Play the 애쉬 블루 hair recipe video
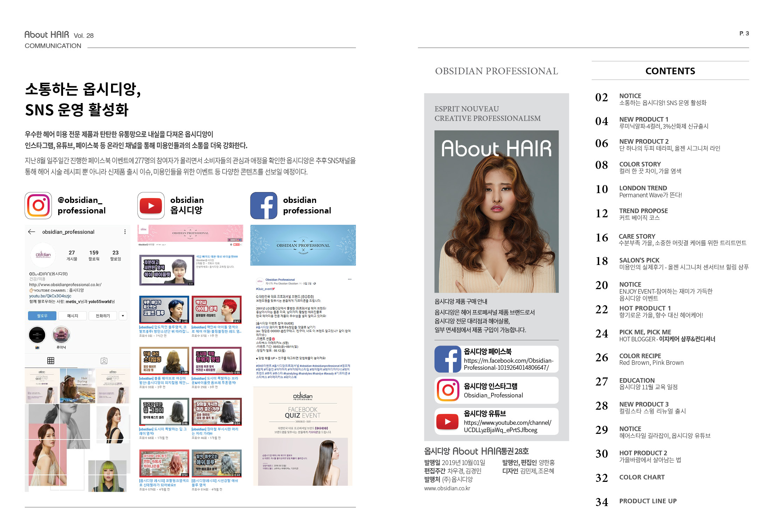The image size is (774, 532). point(217,463)
